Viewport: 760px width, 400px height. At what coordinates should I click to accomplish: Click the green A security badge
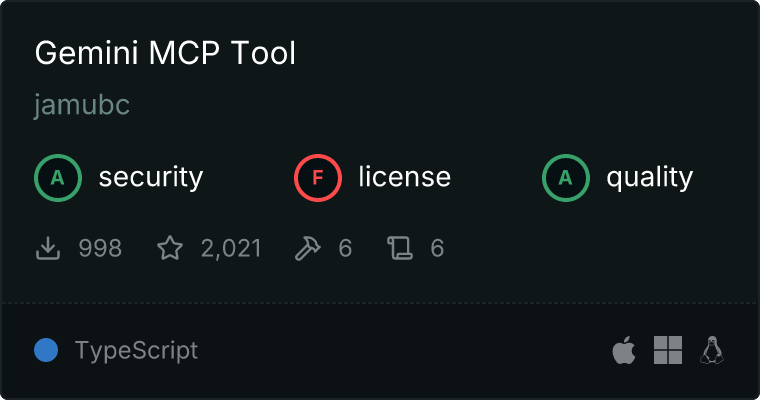tap(58, 178)
